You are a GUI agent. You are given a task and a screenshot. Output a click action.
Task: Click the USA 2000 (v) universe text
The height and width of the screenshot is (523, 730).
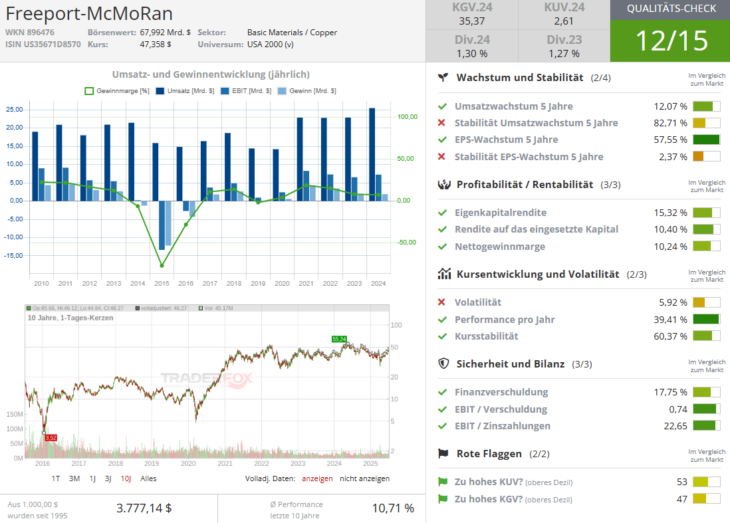tap(270, 45)
